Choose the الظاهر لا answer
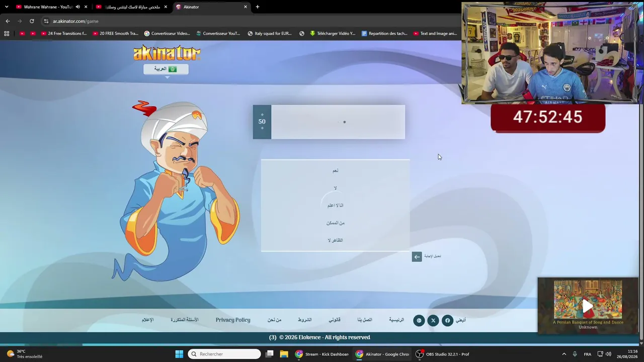 click(335, 240)
